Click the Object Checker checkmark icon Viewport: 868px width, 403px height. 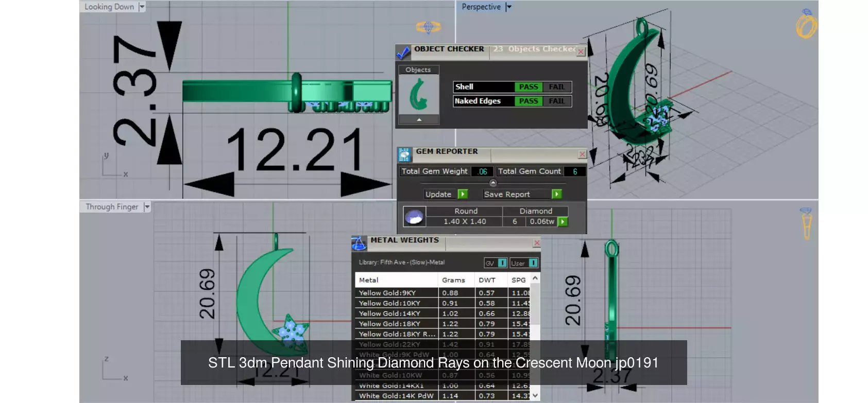[403, 52]
